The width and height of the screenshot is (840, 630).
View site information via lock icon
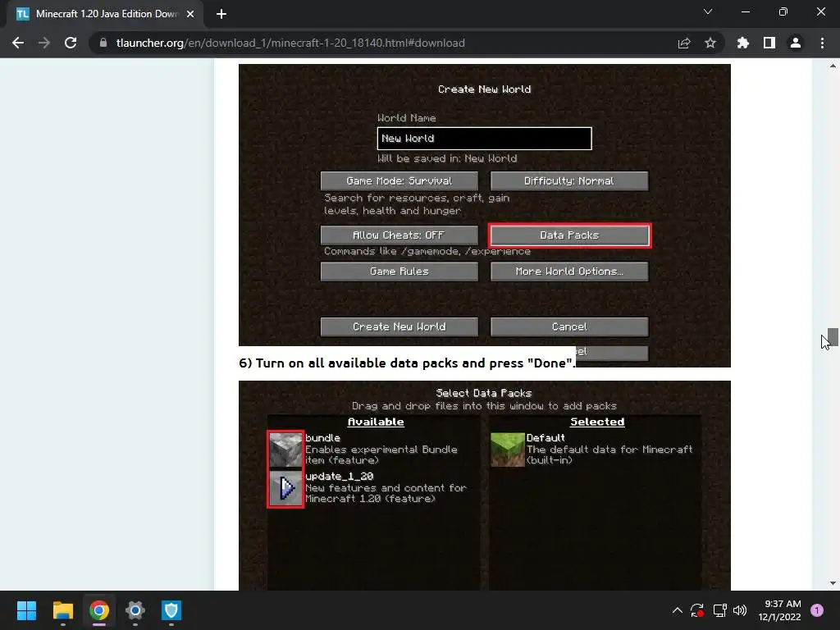click(x=103, y=43)
